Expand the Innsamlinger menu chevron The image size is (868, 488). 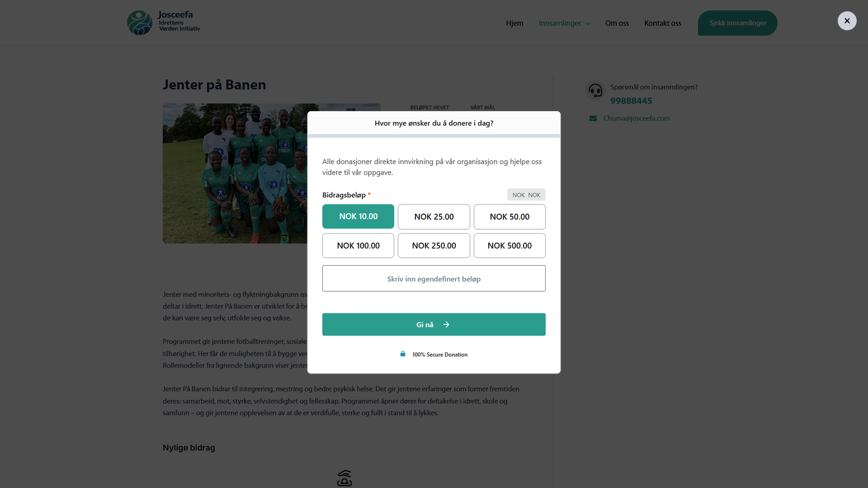(x=588, y=23)
